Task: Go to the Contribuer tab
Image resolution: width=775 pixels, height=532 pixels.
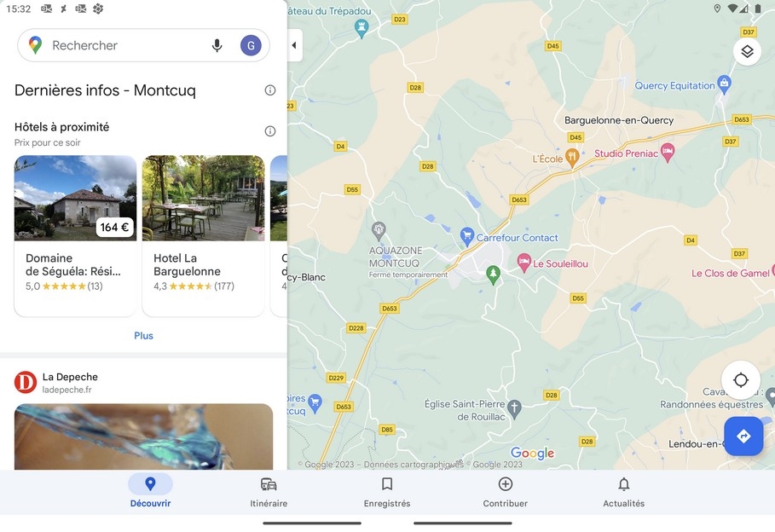Action: point(505,491)
